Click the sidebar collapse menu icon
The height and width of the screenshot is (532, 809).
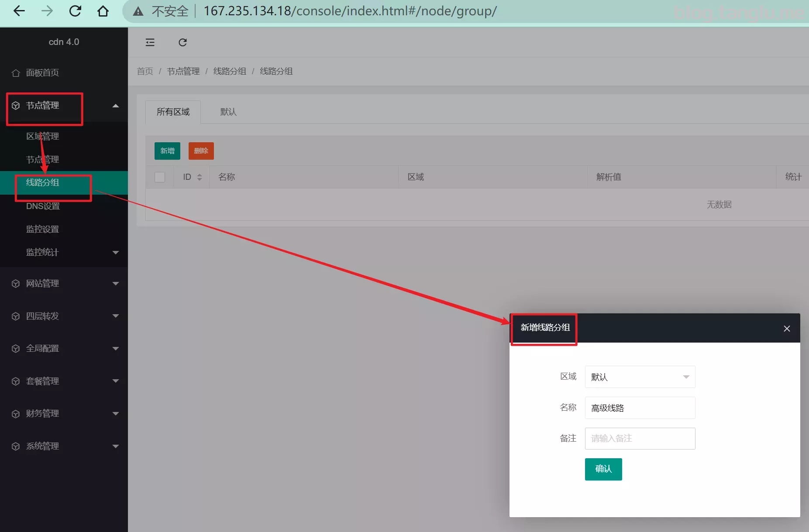(150, 42)
